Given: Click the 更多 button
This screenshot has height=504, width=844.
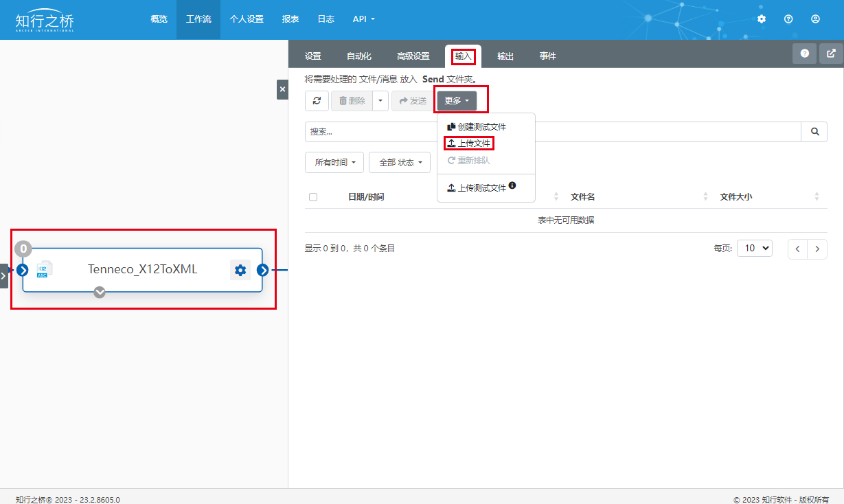Looking at the screenshot, I should click(x=457, y=101).
